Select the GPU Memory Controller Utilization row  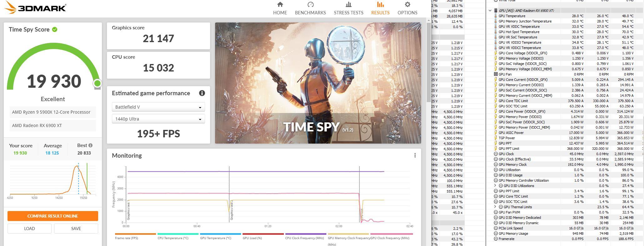[x=564, y=180]
